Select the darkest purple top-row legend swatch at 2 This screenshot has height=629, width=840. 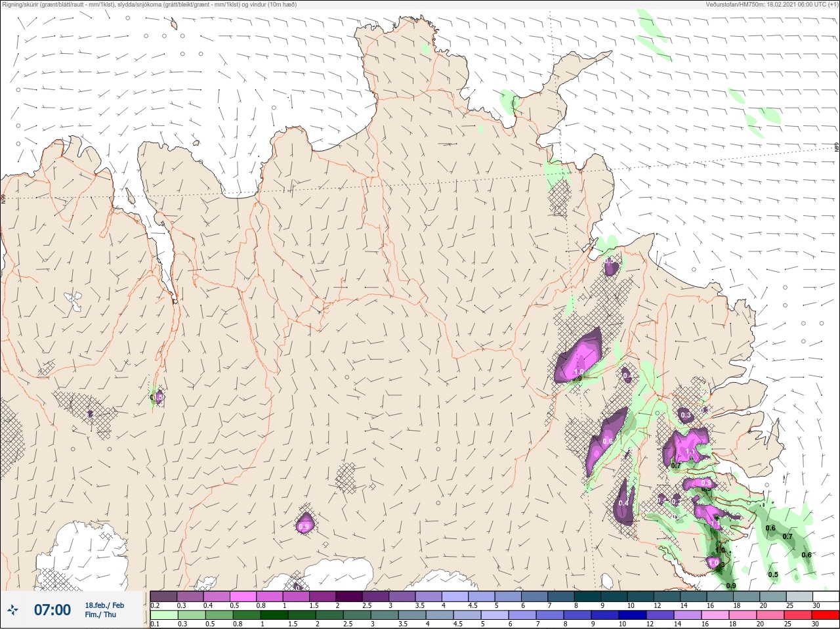(349, 596)
